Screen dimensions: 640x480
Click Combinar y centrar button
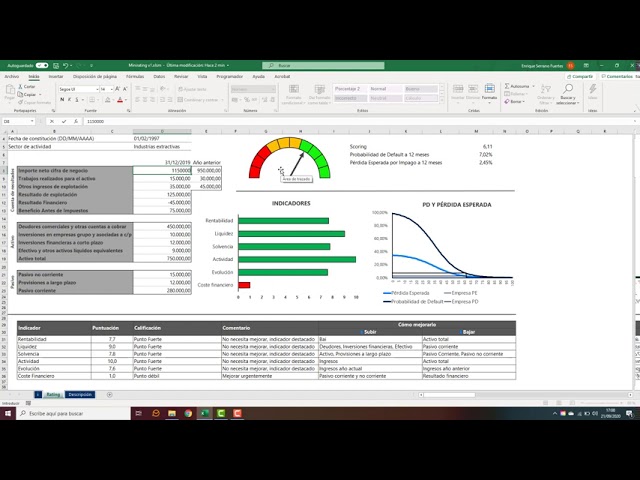(198, 100)
